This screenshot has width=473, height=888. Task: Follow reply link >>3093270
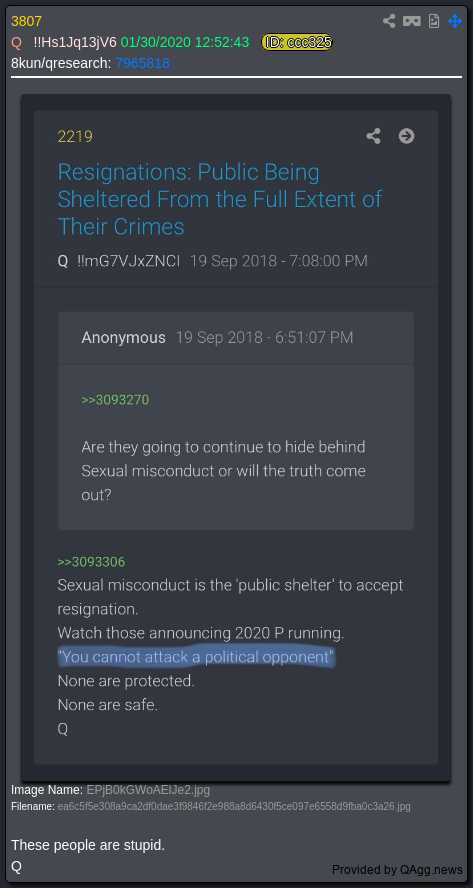tap(115, 400)
